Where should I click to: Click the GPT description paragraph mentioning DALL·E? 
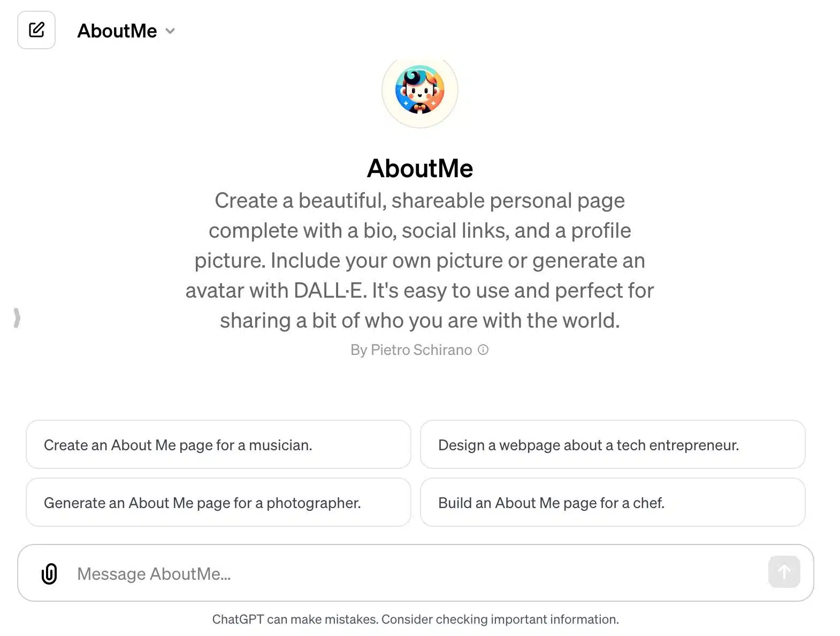(x=420, y=260)
